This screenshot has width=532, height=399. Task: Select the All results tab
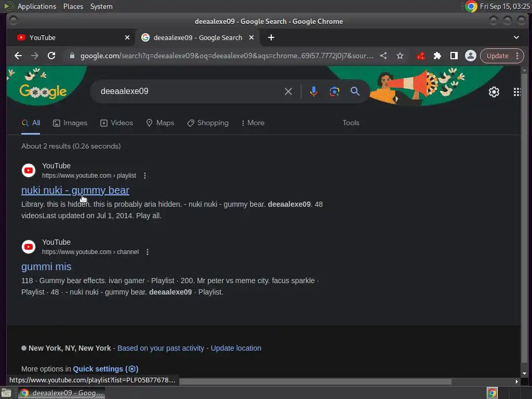31,123
